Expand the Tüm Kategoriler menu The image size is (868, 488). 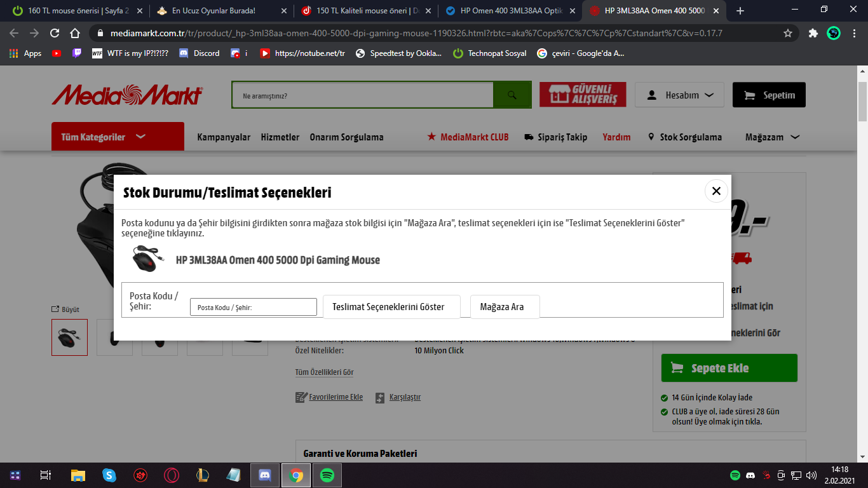click(118, 137)
